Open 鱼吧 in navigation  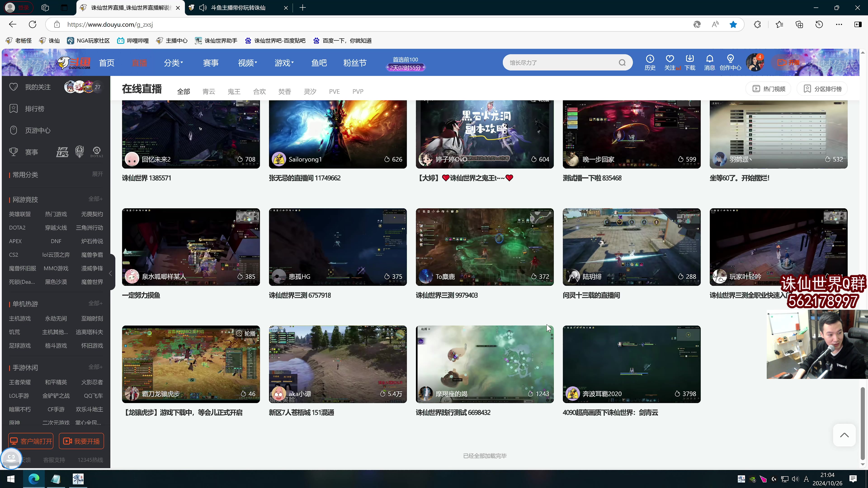319,63
